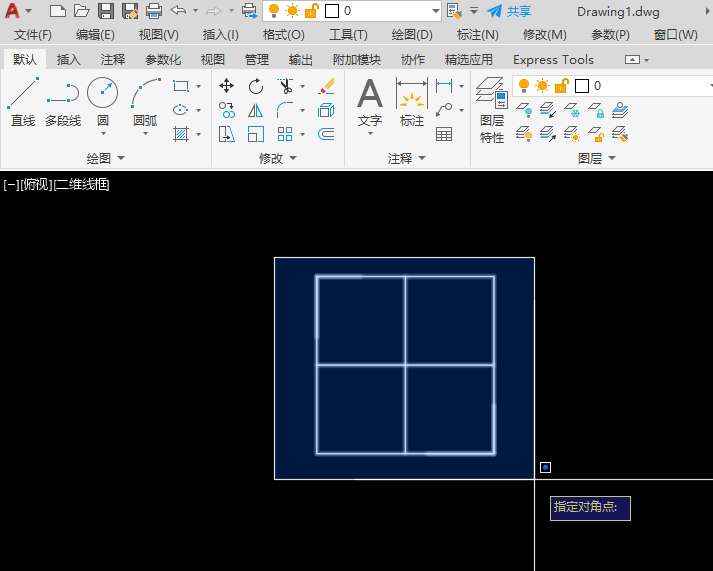Click the Share (共享) button

click(509, 11)
